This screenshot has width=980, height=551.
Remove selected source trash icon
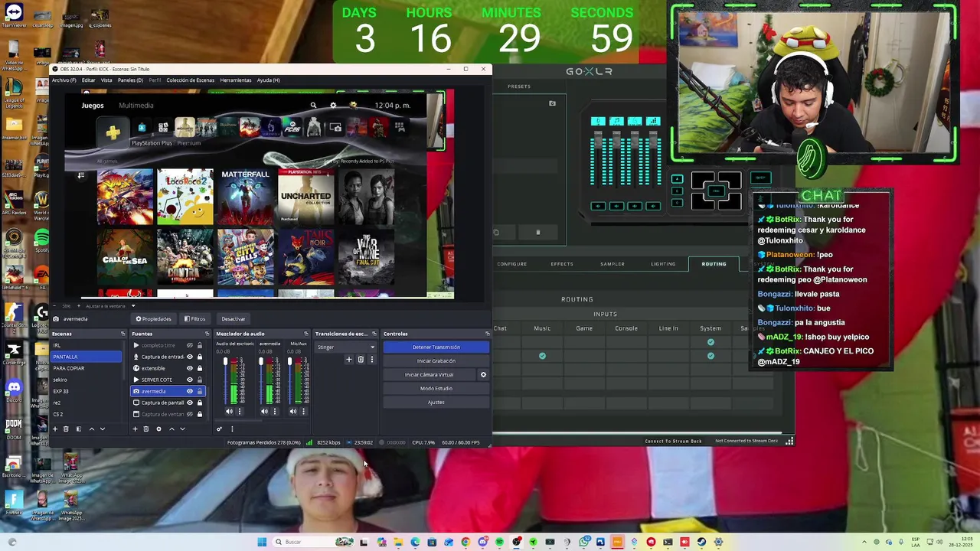tap(146, 429)
